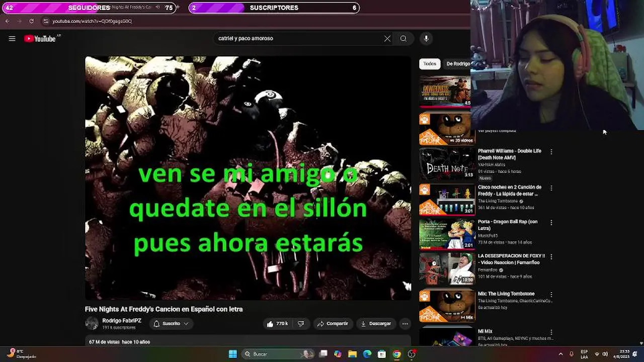Open the taskbar microphone tray icon

tap(572, 354)
